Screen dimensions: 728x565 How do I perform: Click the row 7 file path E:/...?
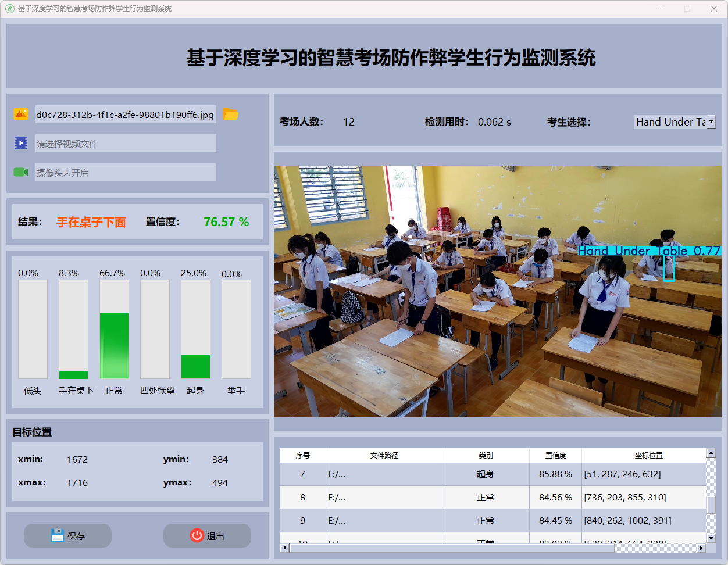pos(384,474)
